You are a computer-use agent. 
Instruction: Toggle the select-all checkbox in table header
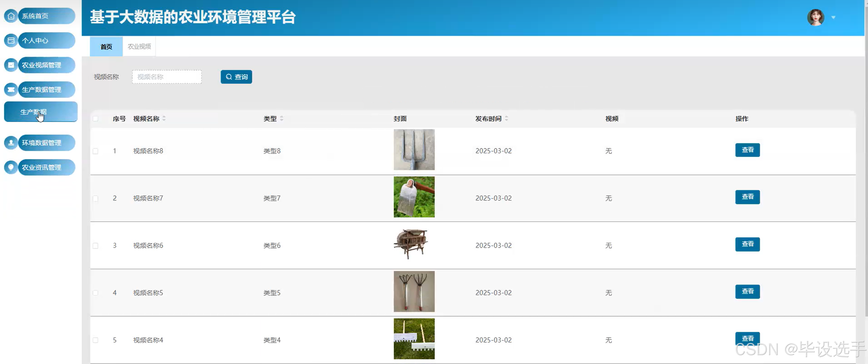95,118
